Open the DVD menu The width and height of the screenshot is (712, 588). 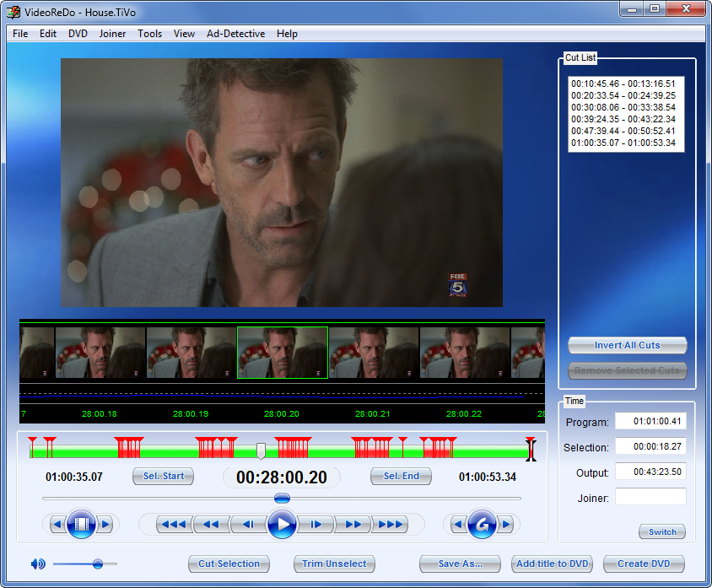click(78, 34)
